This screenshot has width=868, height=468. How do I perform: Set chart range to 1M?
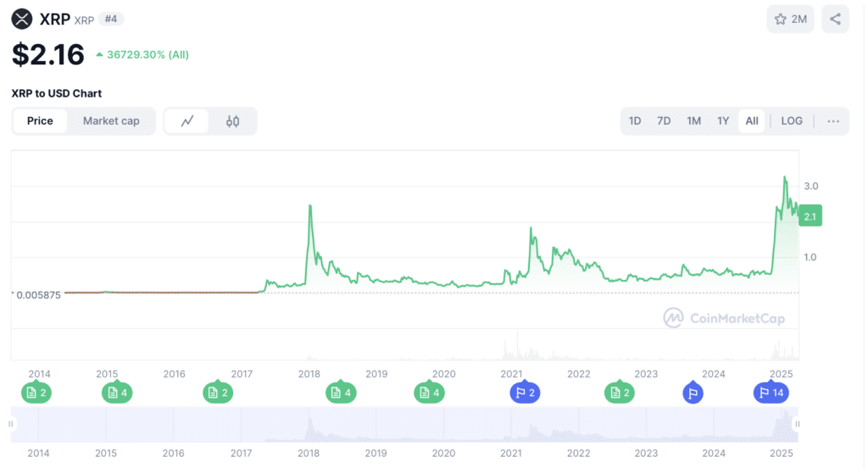(693, 120)
